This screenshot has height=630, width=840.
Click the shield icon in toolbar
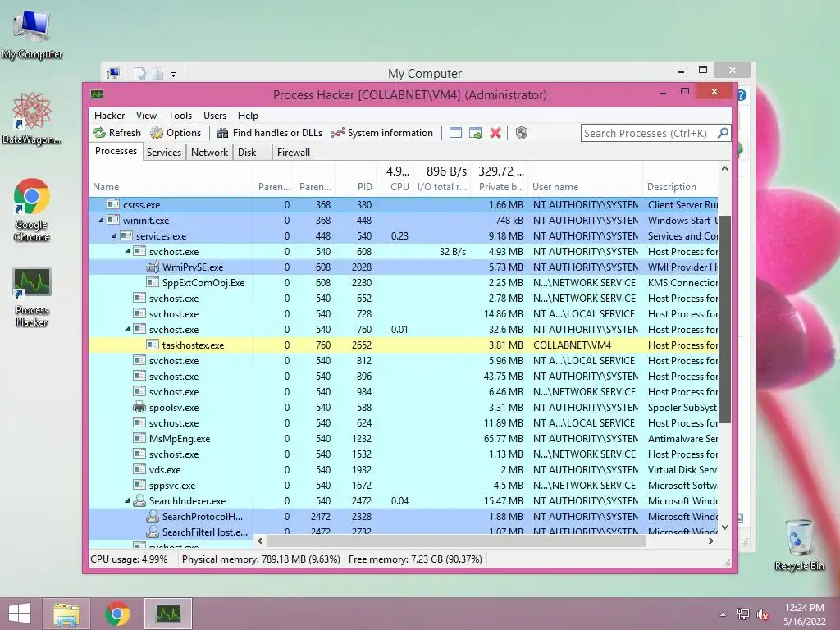[521, 133]
